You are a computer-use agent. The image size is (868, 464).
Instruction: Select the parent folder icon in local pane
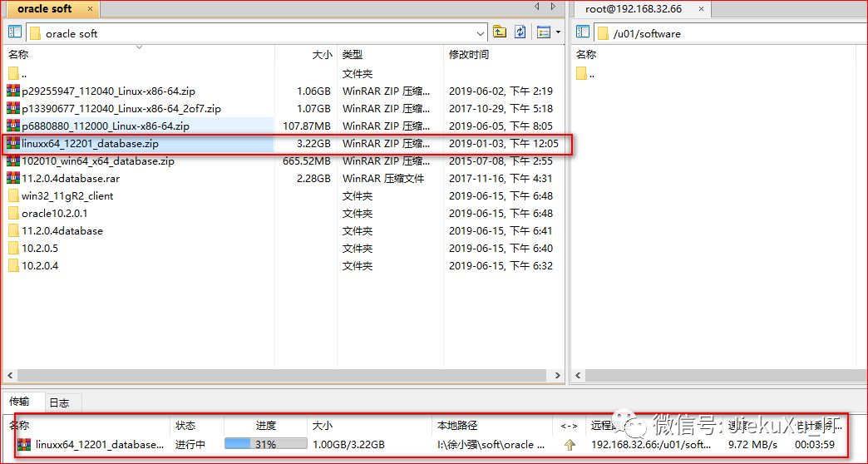14,74
